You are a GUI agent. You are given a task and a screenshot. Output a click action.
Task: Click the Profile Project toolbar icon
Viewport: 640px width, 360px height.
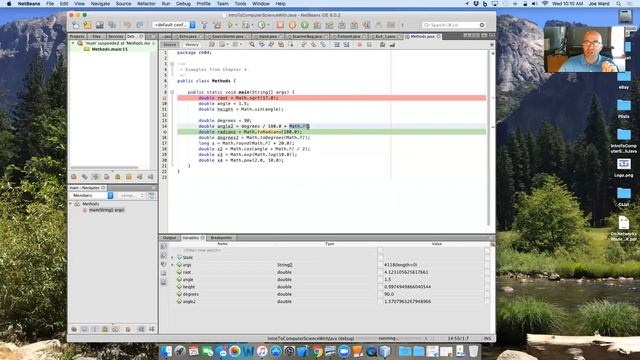point(261,25)
